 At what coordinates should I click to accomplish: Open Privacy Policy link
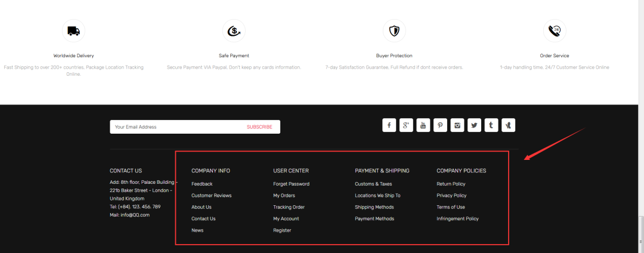(x=451, y=196)
